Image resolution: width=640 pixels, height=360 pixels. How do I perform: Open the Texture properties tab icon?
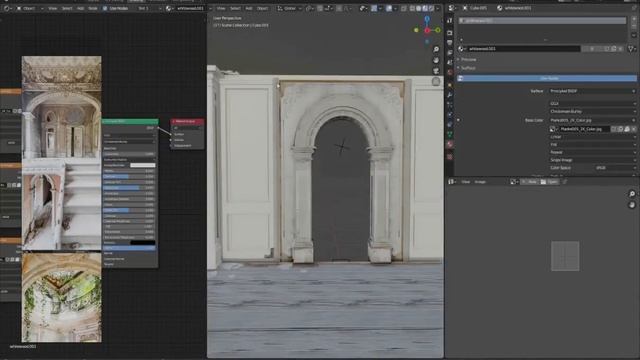pos(450,157)
